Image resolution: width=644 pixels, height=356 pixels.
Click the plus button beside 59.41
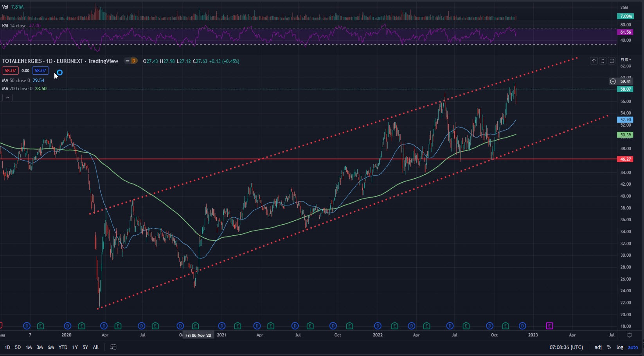(613, 81)
